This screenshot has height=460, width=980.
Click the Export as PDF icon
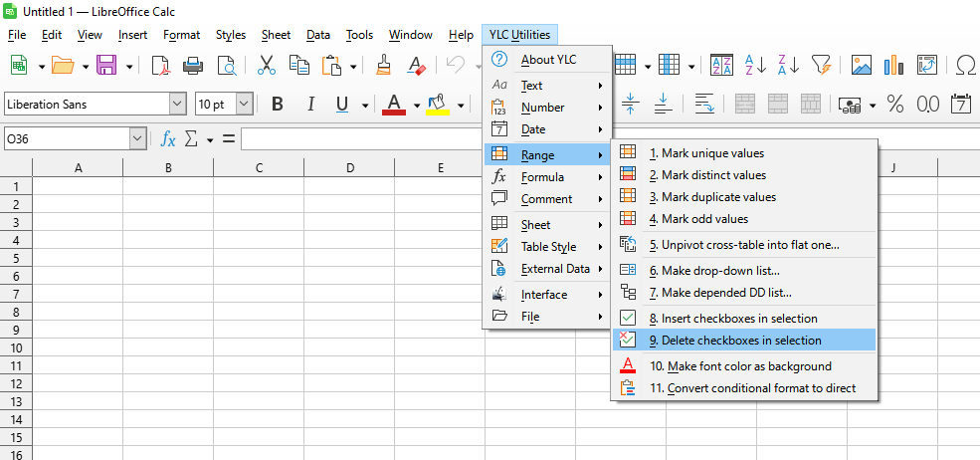161,66
